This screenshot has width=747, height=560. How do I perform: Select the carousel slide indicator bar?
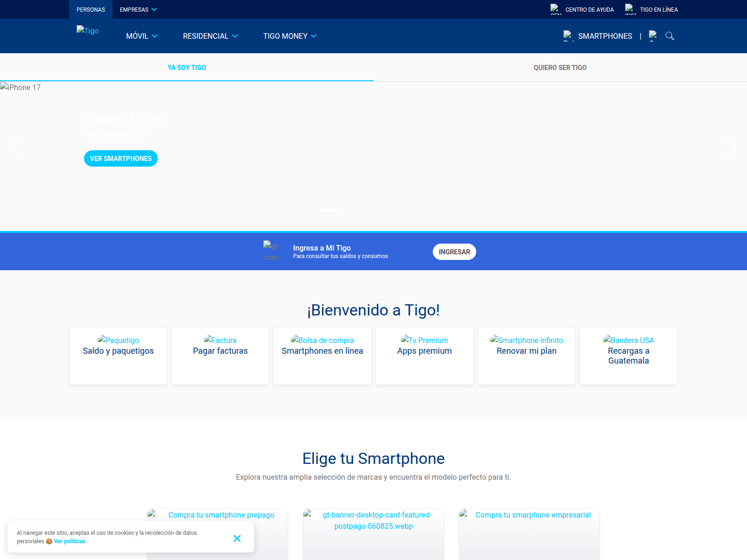[x=331, y=211]
